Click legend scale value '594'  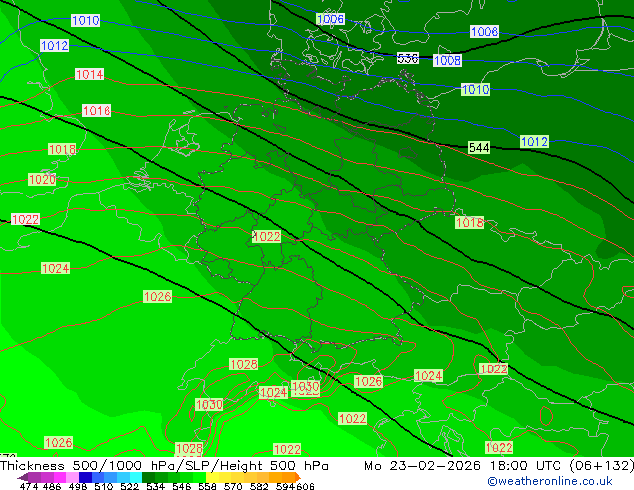285,486
